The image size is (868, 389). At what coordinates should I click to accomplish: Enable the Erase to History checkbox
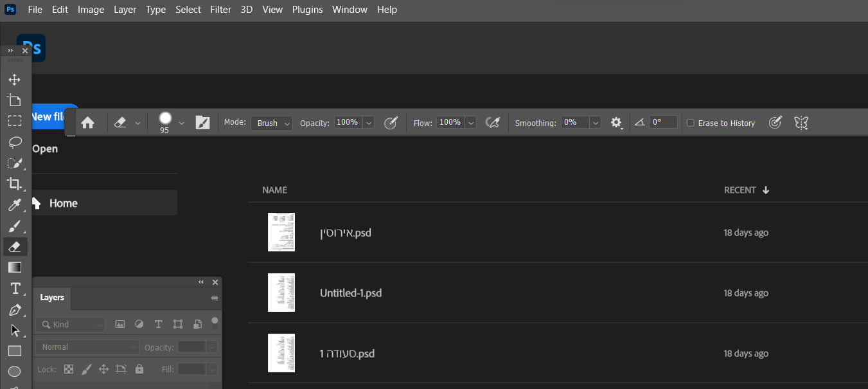pyautogui.click(x=691, y=123)
